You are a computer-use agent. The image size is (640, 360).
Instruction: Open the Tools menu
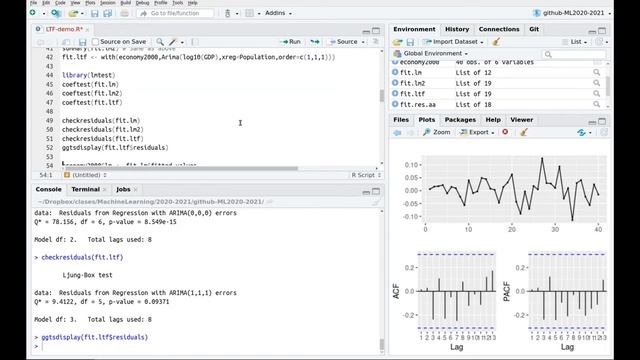[178, 3]
